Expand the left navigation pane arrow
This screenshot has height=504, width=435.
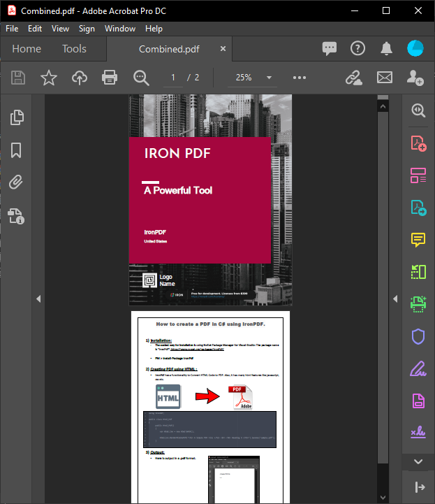point(38,299)
